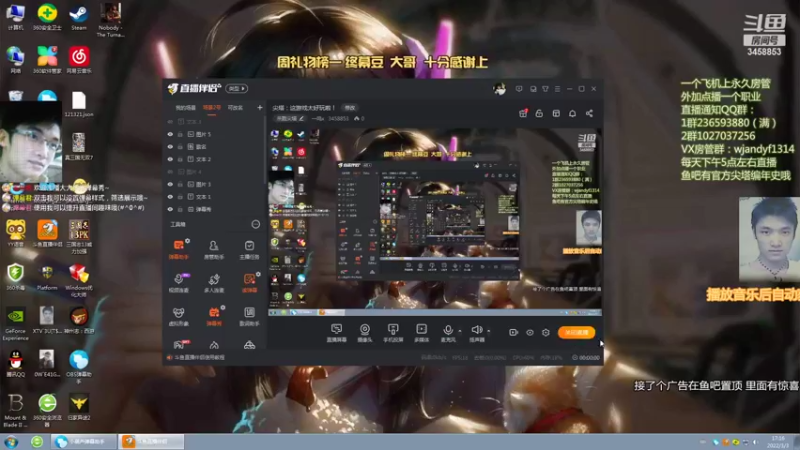Open the 多人连麦 multi-user mic tool
The image size is (800, 450).
pos(214,283)
